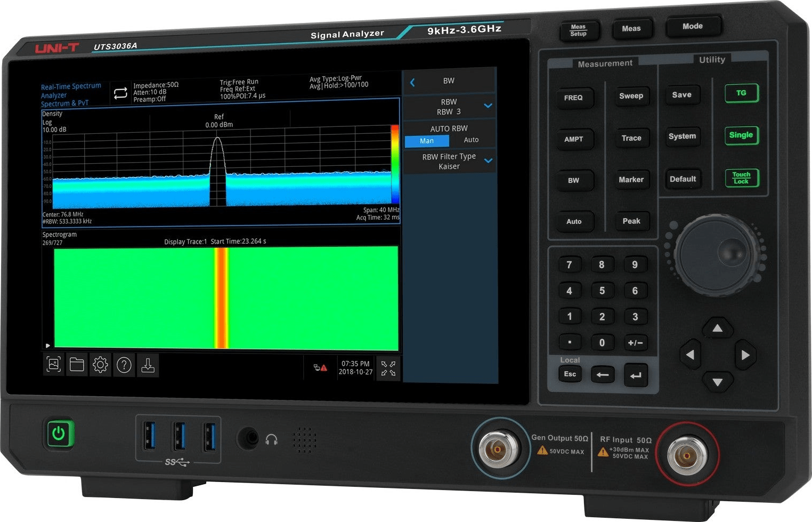Tap the network warning status icon
Image resolution: width=812 pixels, height=522 pixels.
(x=320, y=368)
